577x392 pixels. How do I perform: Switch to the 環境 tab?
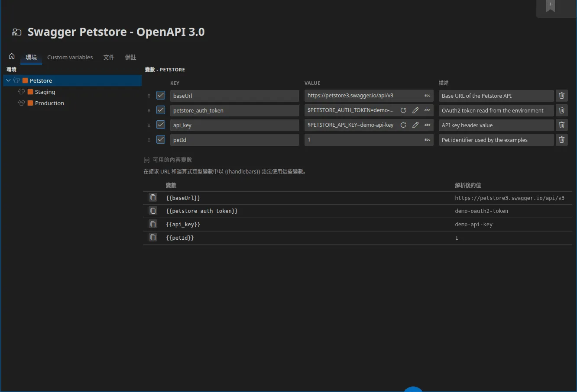click(31, 57)
